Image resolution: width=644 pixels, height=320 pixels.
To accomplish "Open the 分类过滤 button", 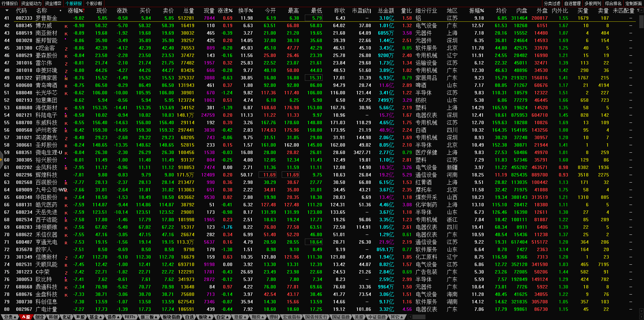I will 552,3.
